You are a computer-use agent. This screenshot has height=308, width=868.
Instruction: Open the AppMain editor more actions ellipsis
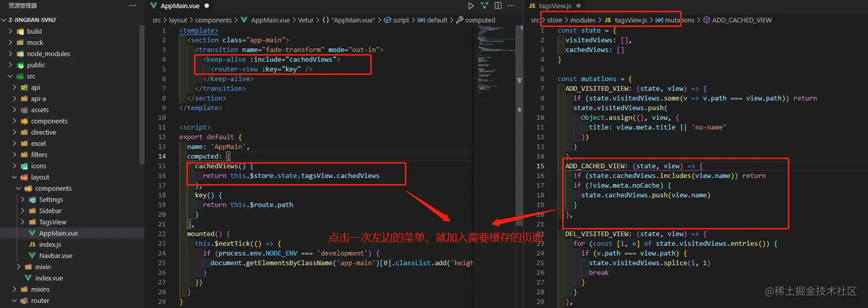pyautogui.click(x=511, y=6)
